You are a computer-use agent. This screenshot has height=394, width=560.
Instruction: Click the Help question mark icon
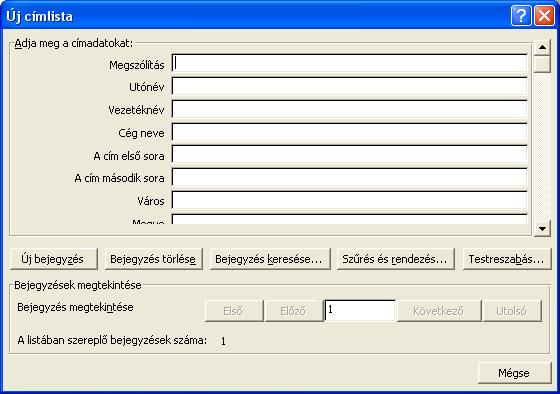[521, 16]
